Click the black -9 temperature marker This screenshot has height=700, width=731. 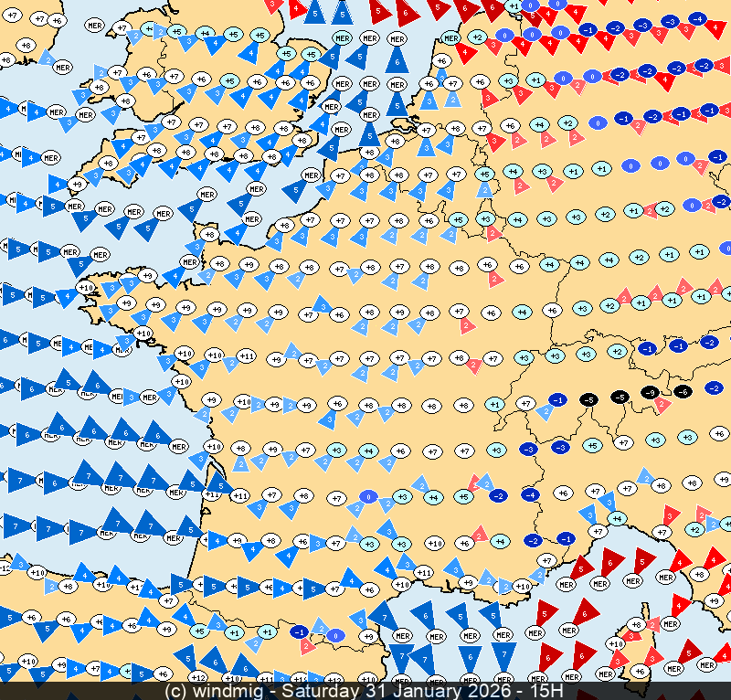click(x=651, y=392)
